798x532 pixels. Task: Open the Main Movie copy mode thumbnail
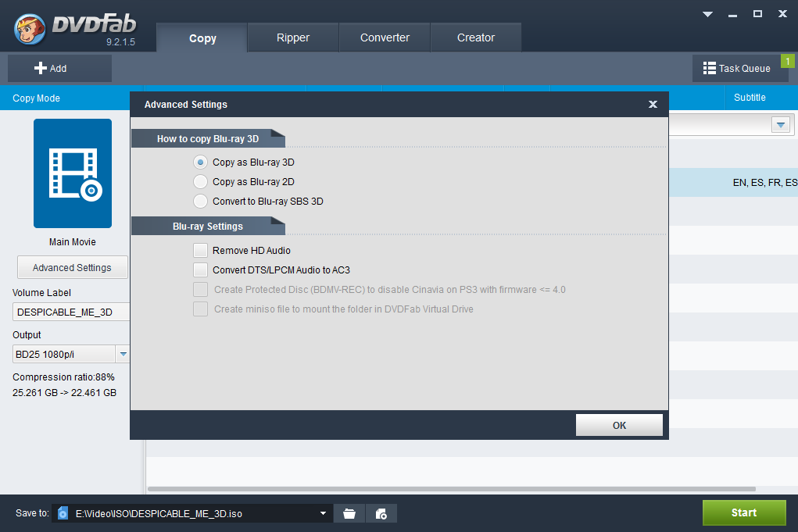click(x=73, y=173)
